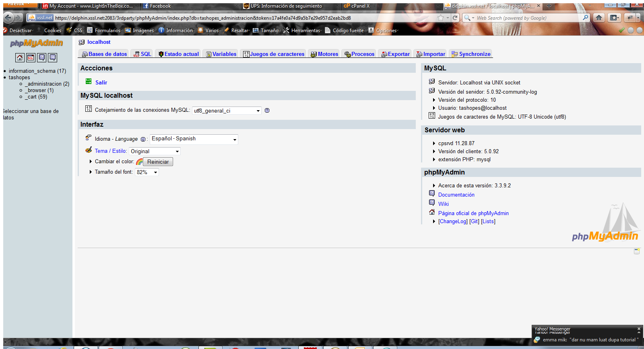Open the Idioma language dropdown
Screen dimensions: 644x349
click(x=194, y=139)
